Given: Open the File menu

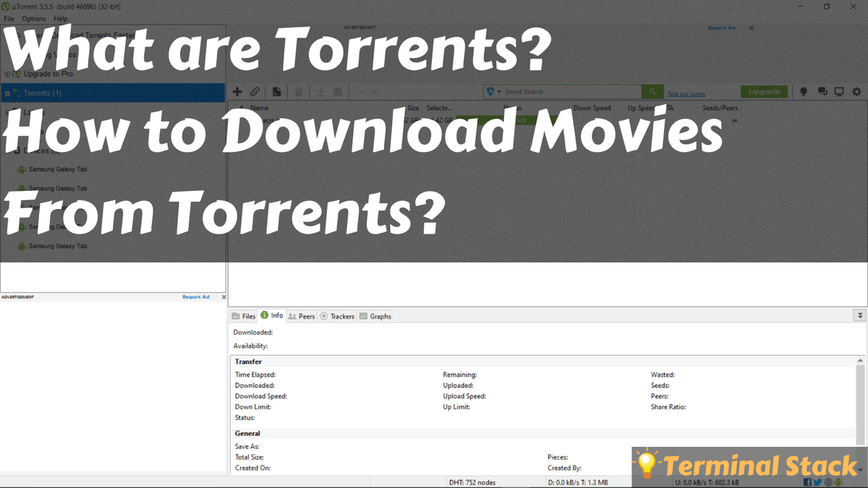Looking at the screenshot, I should pos(9,18).
